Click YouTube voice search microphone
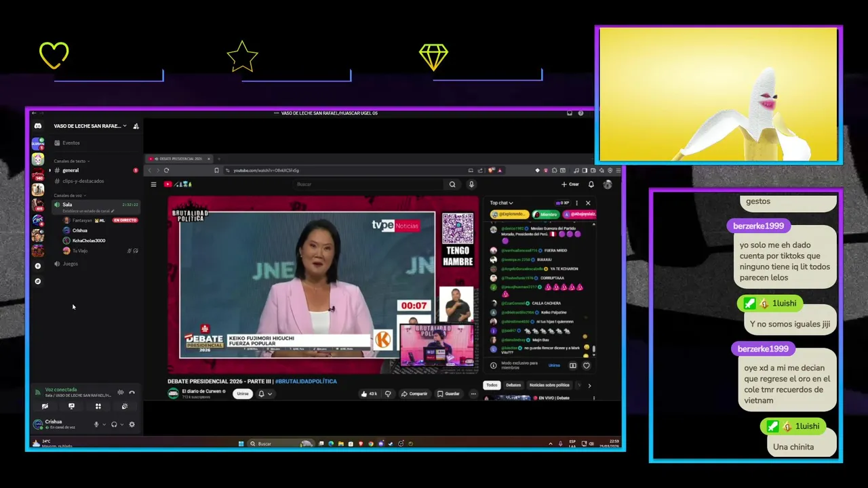868x488 pixels. pyautogui.click(x=471, y=184)
